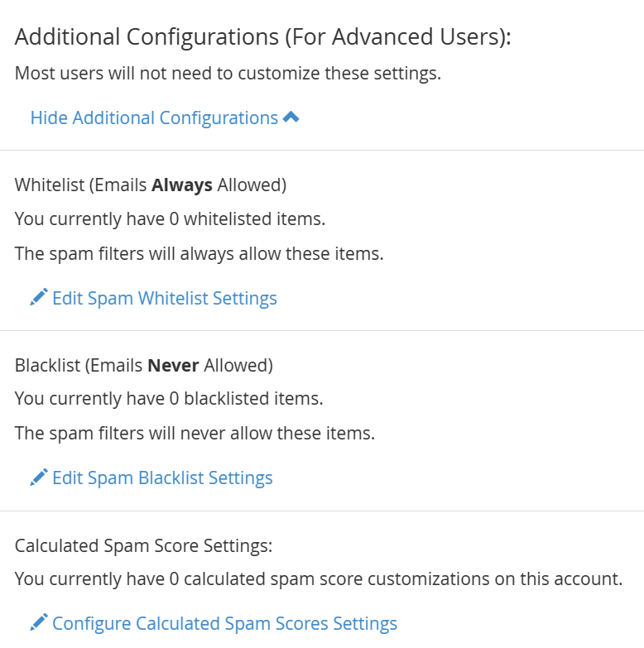Select the Whitelist (Emails Always Allowed) heading

(151, 185)
